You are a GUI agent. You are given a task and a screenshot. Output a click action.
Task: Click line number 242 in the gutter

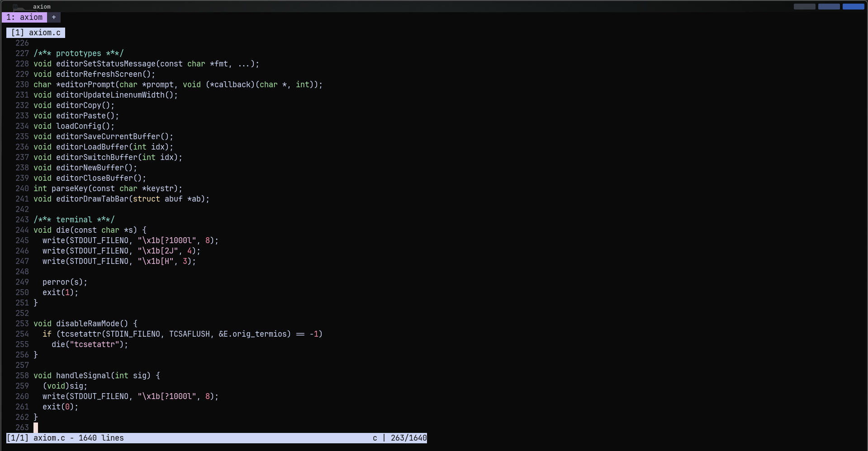(22, 209)
